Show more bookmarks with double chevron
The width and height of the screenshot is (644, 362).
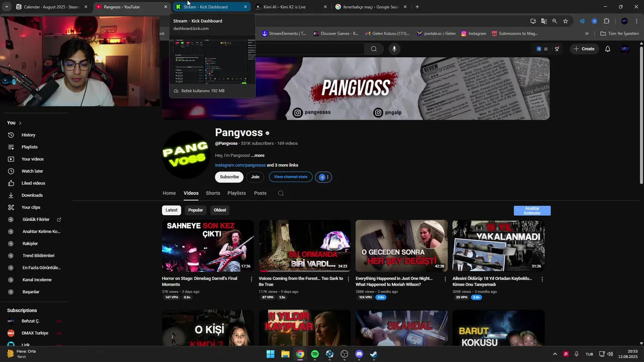(x=587, y=34)
